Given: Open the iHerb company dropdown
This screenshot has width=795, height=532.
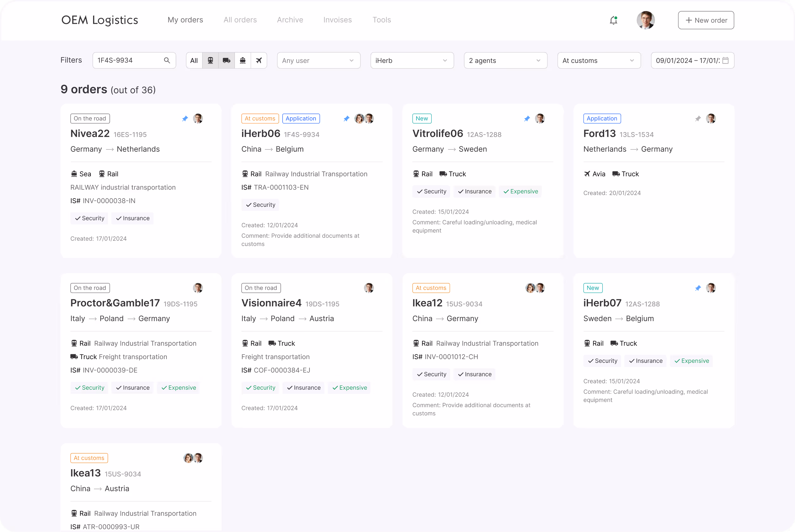Looking at the screenshot, I should point(412,60).
